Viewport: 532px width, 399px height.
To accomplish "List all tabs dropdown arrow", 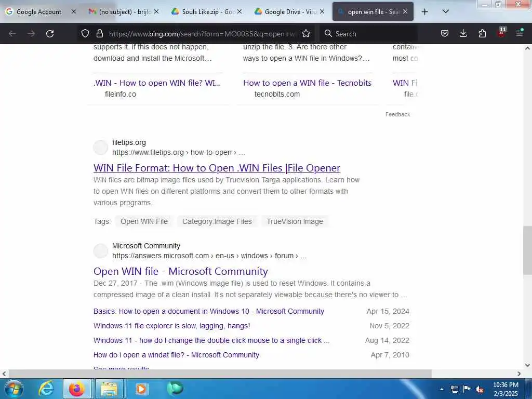I will 446,11.
